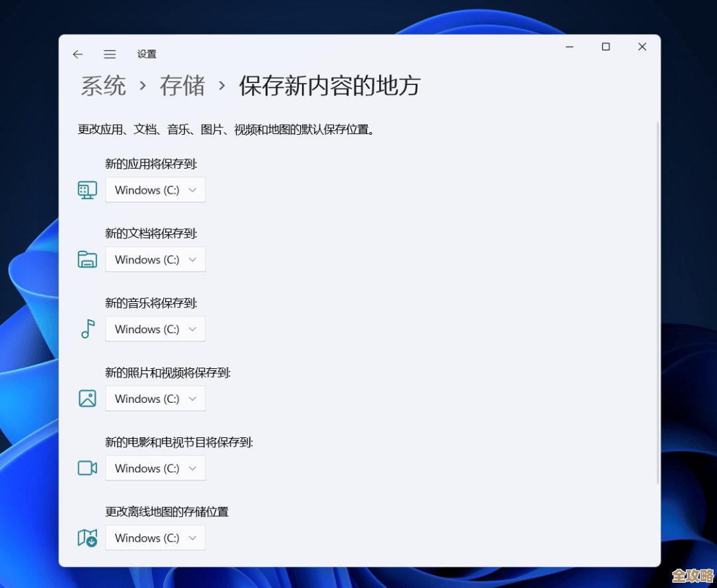The image size is (717, 588).
Task: Click the photos and videos picture icon
Action: [87, 398]
